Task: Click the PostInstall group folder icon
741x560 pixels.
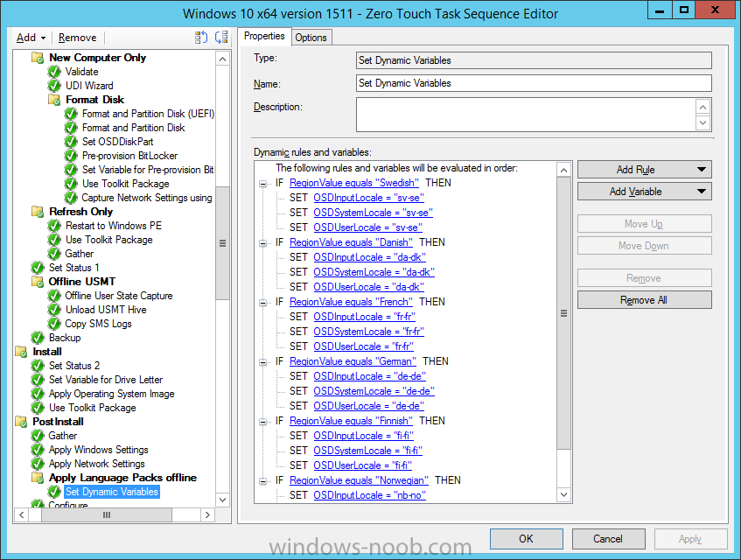Action: [x=21, y=422]
